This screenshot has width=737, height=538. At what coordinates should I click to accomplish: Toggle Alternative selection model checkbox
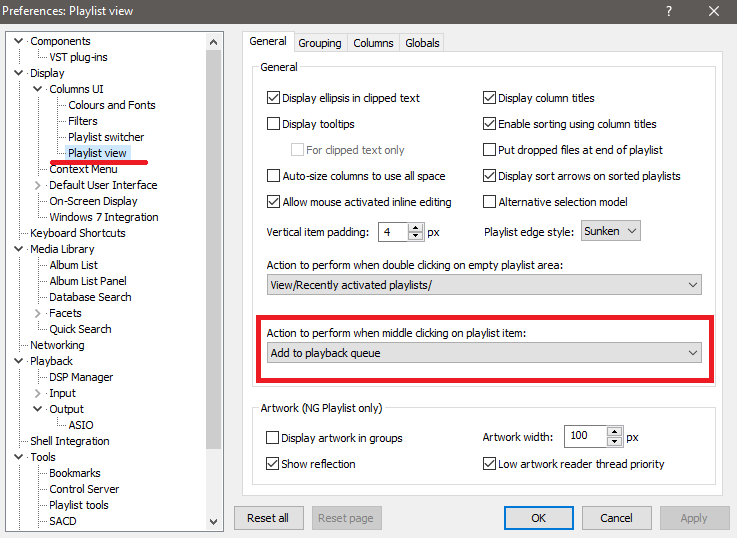(490, 202)
